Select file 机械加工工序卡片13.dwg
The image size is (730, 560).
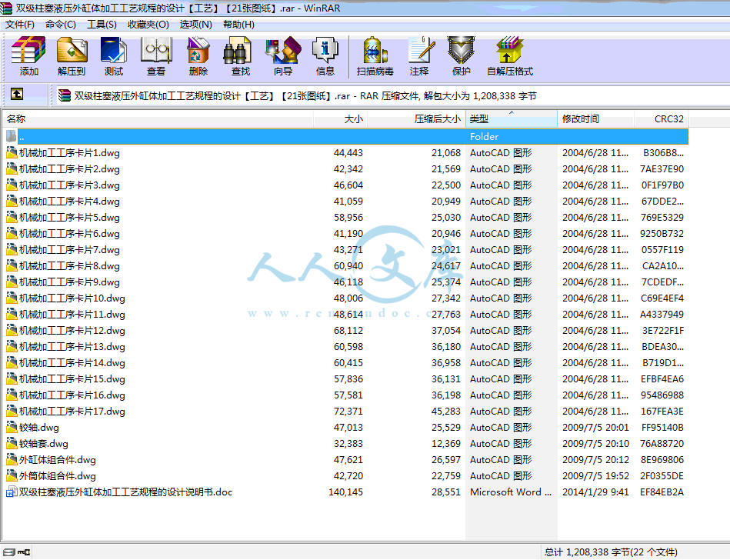(x=72, y=347)
